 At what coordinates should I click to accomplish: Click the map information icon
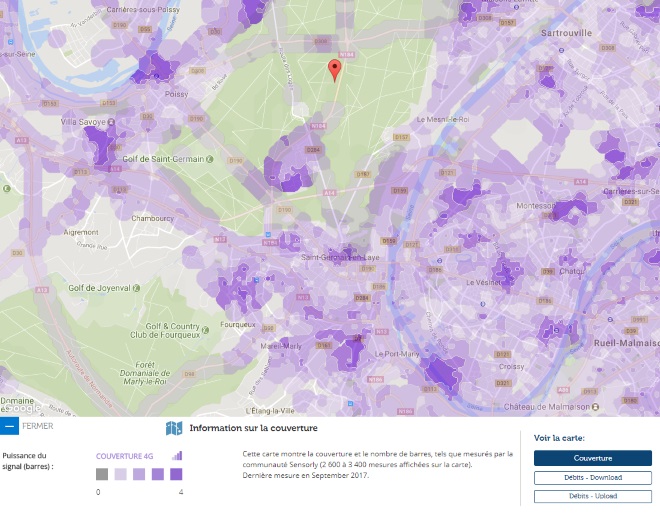(x=174, y=429)
